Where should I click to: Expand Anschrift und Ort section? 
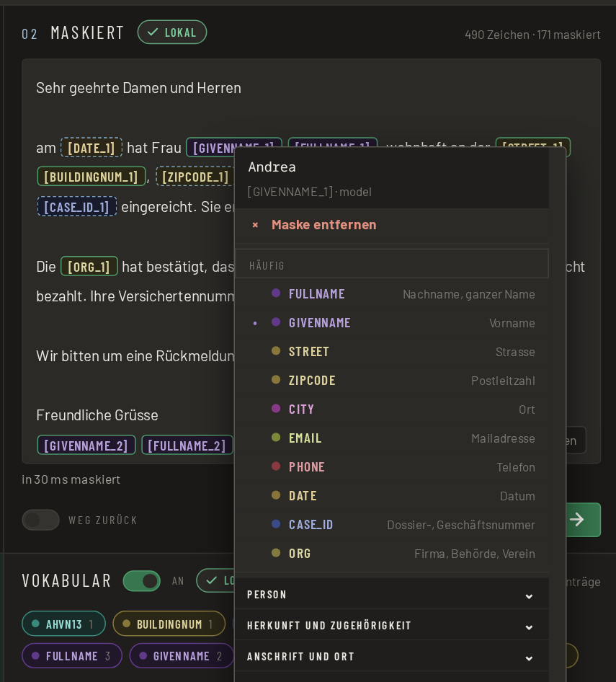coord(391,656)
